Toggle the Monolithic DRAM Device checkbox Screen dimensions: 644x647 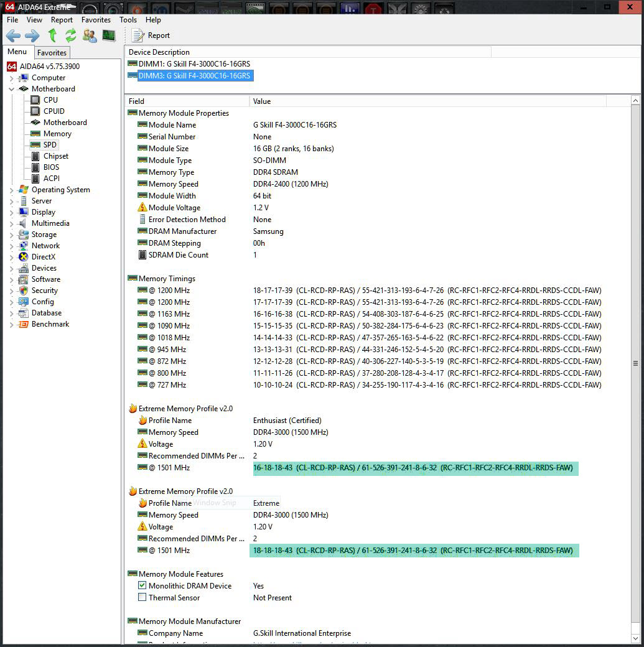142,585
